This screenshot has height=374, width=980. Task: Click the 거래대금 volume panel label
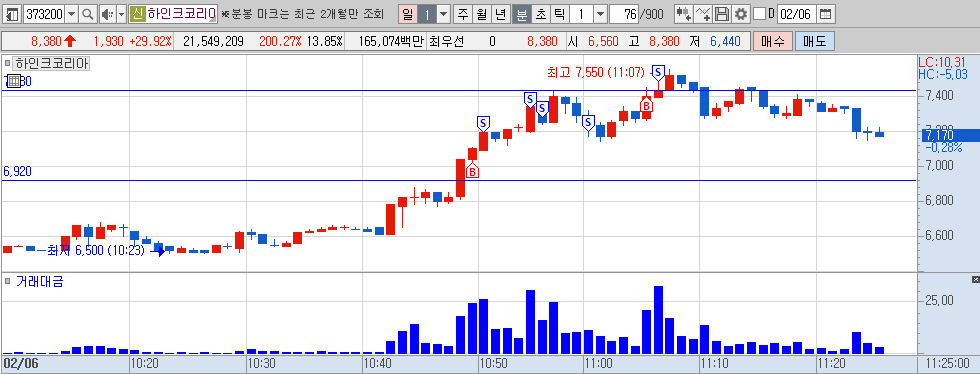(39, 282)
